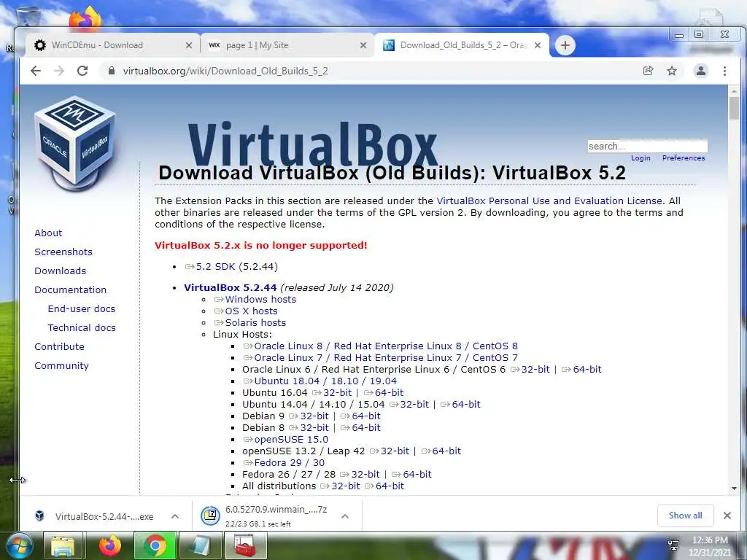Screen dimensions: 747x560
Task: Open About in the sidebar
Action: [x=48, y=233]
